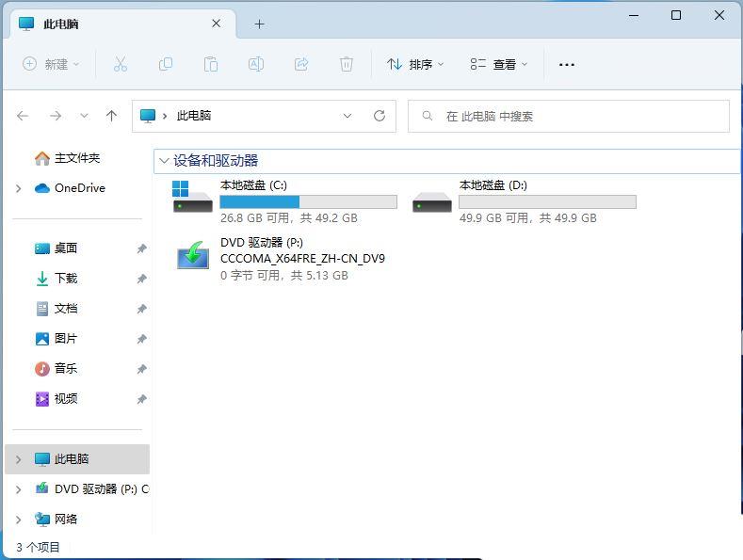Viewport: 743px width, 560px height.
Task: Click the Share icon in toolbar
Action: click(x=301, y=64)
